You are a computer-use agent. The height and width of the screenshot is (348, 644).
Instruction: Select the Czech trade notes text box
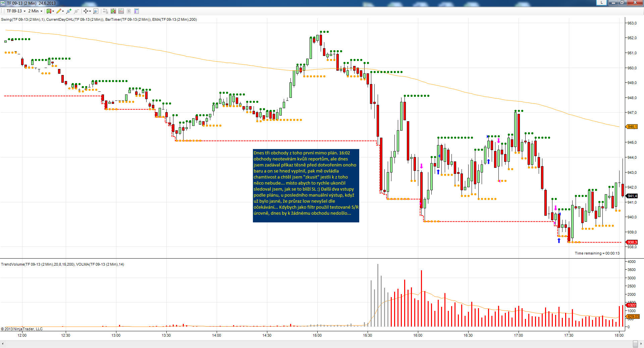306,186
